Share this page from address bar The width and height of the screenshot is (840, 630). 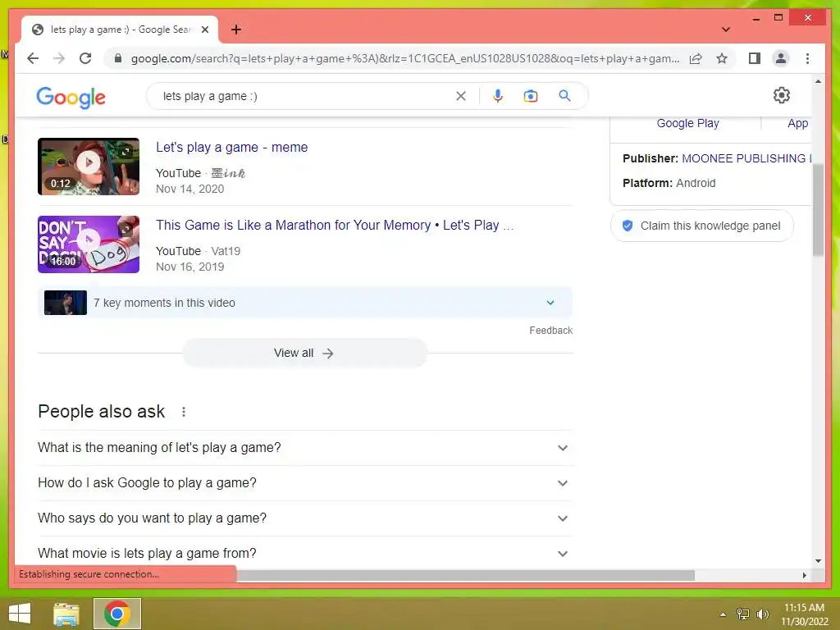[x=696, y=58]
